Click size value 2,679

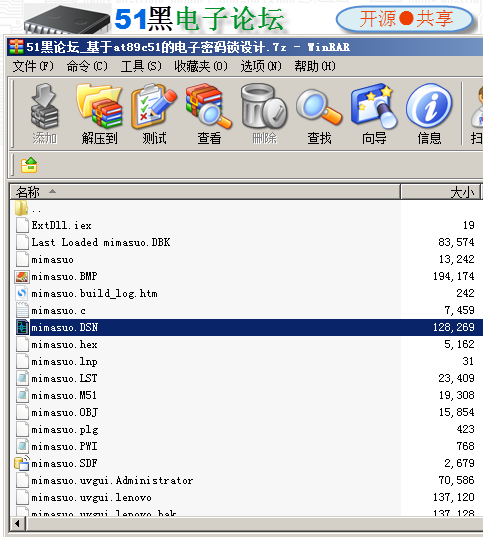(459, 463)
